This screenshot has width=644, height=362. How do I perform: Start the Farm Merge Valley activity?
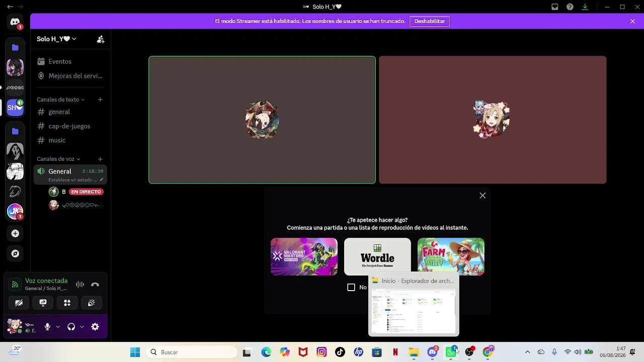tap(451, 256)
